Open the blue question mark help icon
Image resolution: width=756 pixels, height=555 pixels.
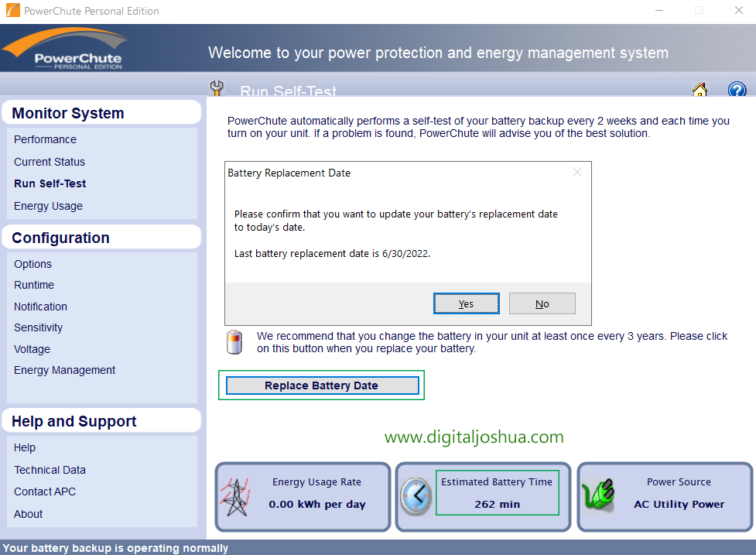click(x=737, y=90)
